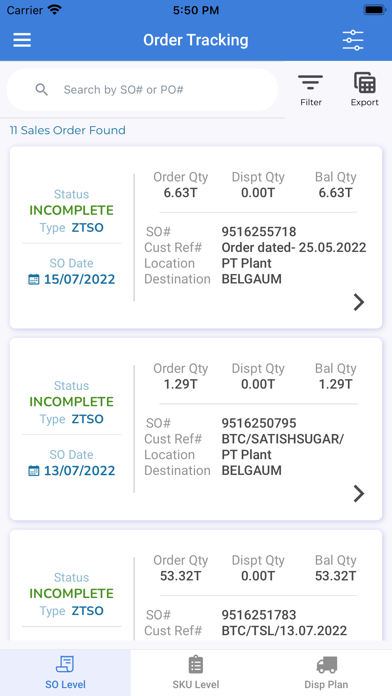392x696 pixels.
Task: Click the 11 Sales Order Found label
Action: pos(67,130)
